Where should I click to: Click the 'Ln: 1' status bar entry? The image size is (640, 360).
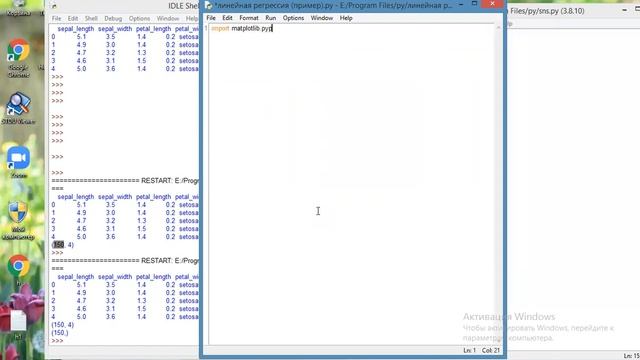pyautogui.click(x=469, y=350)
